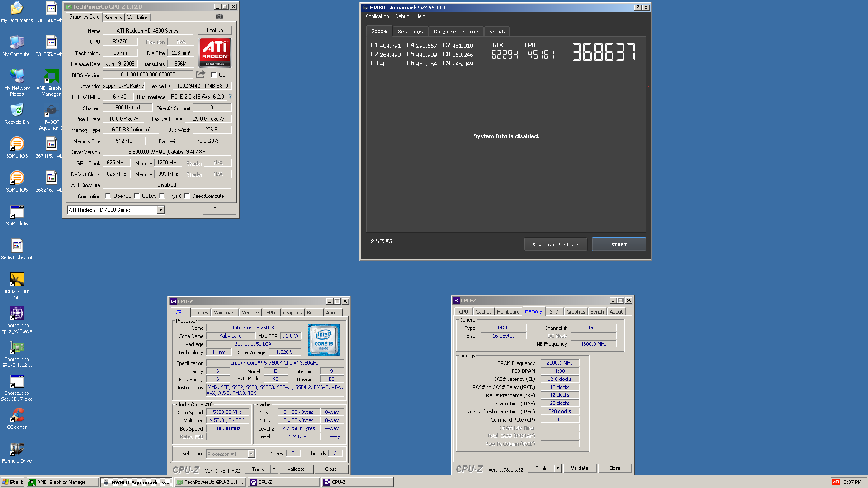Open the Bench tab in left CPU-Z window
This screenshot has height=488, width=868.
[313, 312]
